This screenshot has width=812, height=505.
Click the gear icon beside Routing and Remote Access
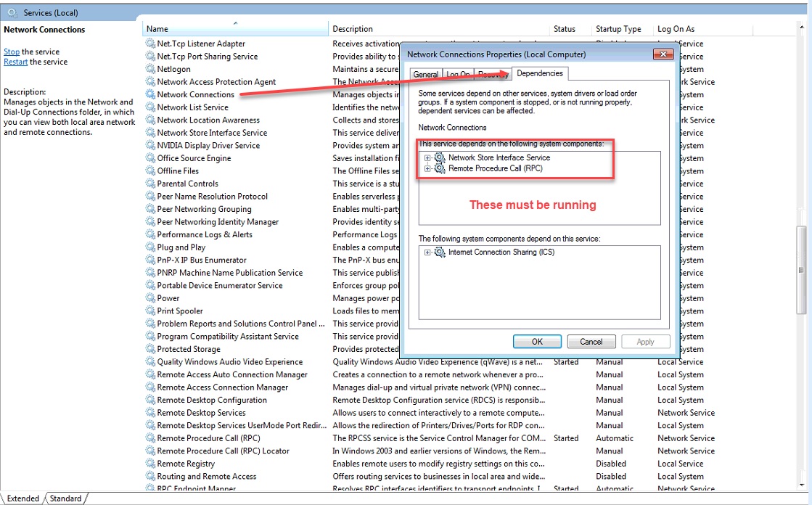tap(150, 476)
